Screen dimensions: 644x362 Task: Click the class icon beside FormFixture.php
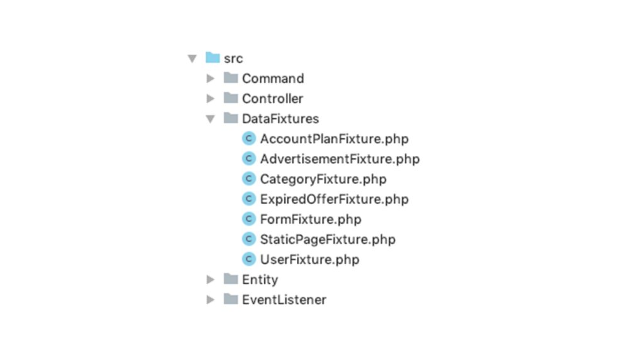(x=249, y=219)
